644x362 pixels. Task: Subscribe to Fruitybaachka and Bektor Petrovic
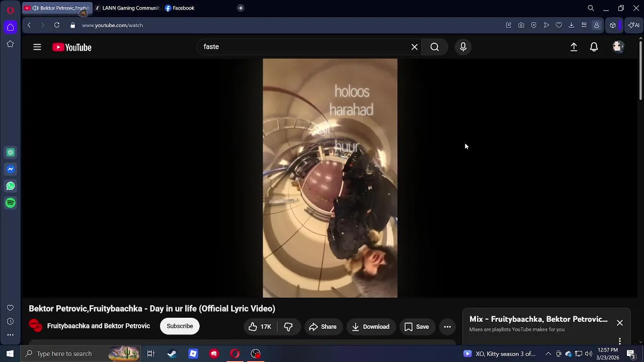[x=180, y=326]
